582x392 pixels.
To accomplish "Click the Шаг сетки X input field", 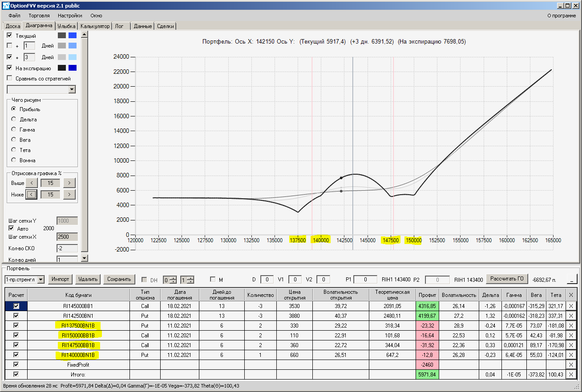I will (67, 237).
